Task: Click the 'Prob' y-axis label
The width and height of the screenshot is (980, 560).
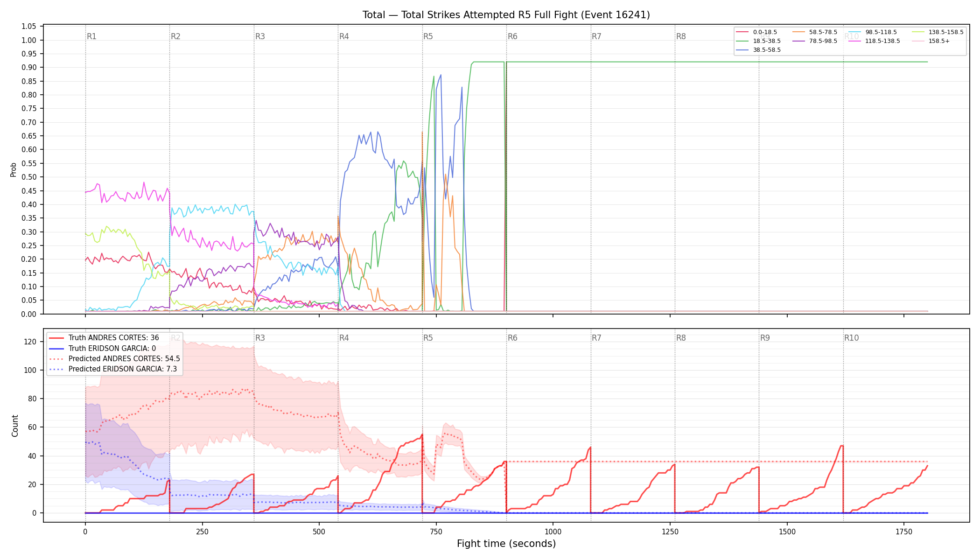Action: pos(14,169)
